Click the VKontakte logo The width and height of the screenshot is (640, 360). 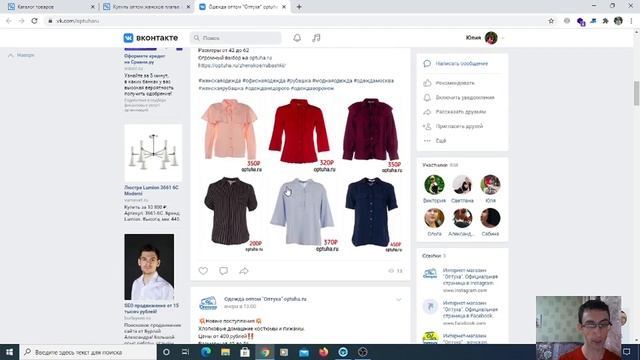coord(151,38)
